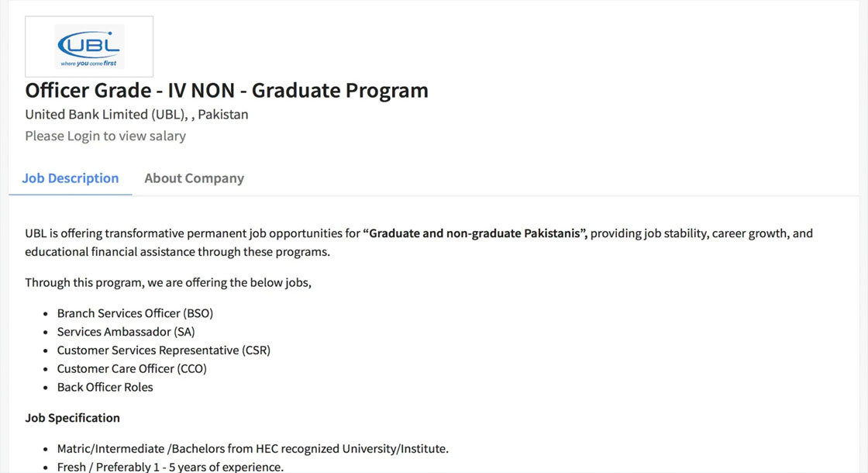The image size is (868, 473).
Task: Click the Officer Grade - IV job title
Action: (x=226, y=91)
